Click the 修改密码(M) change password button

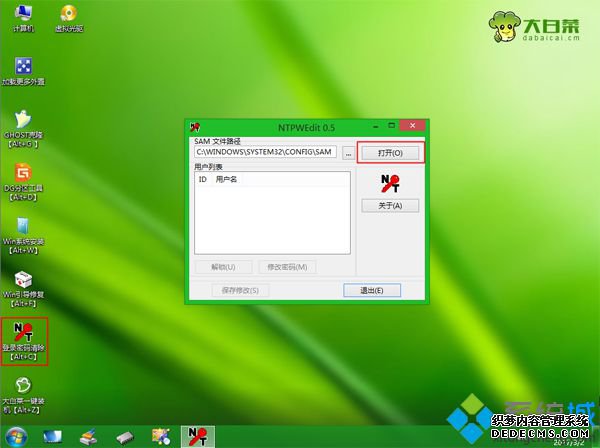[x=287, y=267]
